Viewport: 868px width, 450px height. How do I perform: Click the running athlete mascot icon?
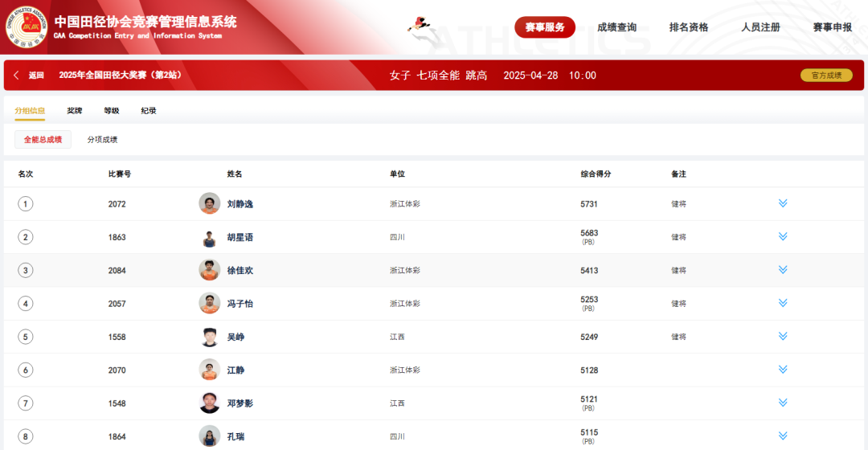coord(419,25)
